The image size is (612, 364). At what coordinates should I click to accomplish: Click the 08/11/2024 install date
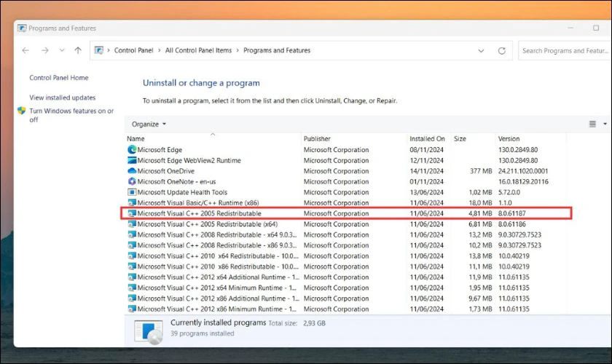[427, 150]
